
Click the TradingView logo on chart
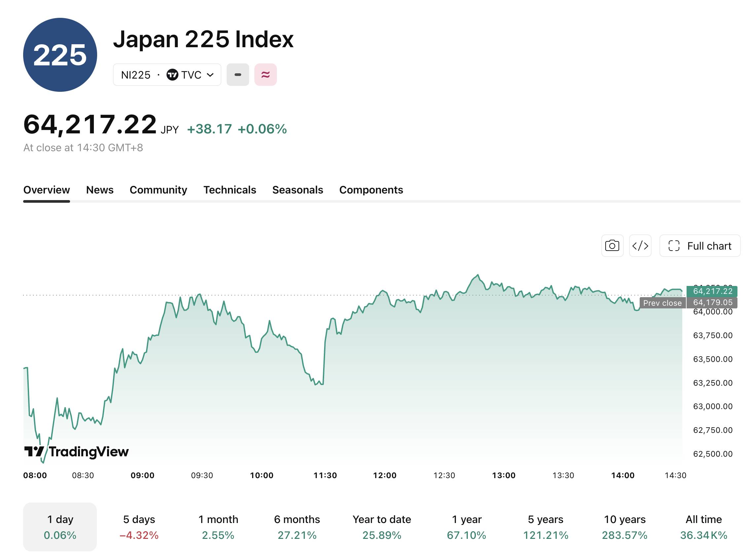pyautogui.click(x=77, y=452)
